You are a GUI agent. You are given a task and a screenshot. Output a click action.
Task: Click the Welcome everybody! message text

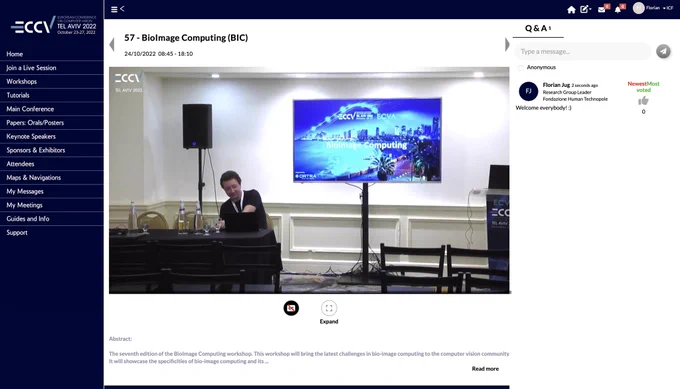pos(543,108)
